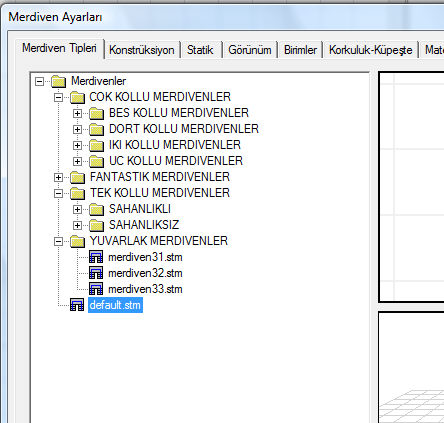Collapse the COK KOLLU MERDIVENLER node

[x=58, y=97]
